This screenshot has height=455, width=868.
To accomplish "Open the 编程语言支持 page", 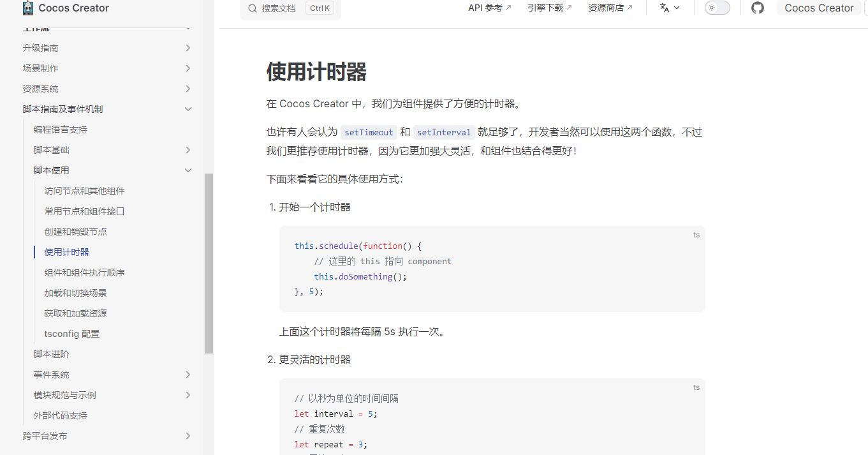I will click(x=61, y=130).
